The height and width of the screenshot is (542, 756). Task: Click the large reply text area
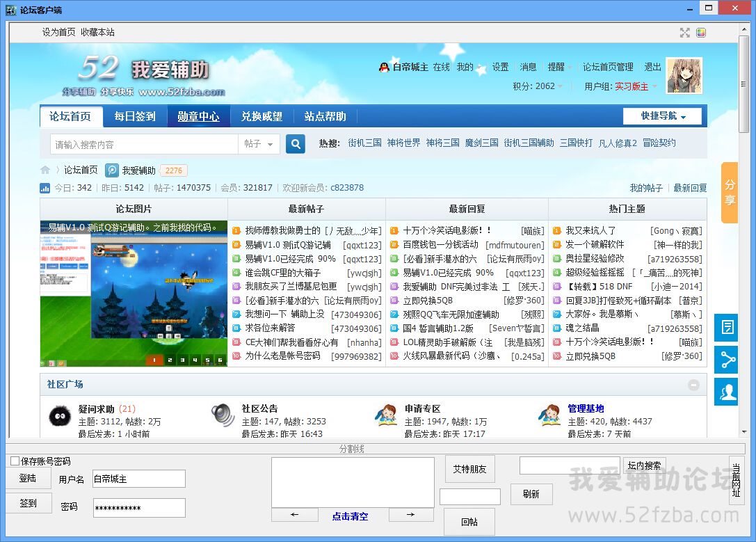coord(353,482)
